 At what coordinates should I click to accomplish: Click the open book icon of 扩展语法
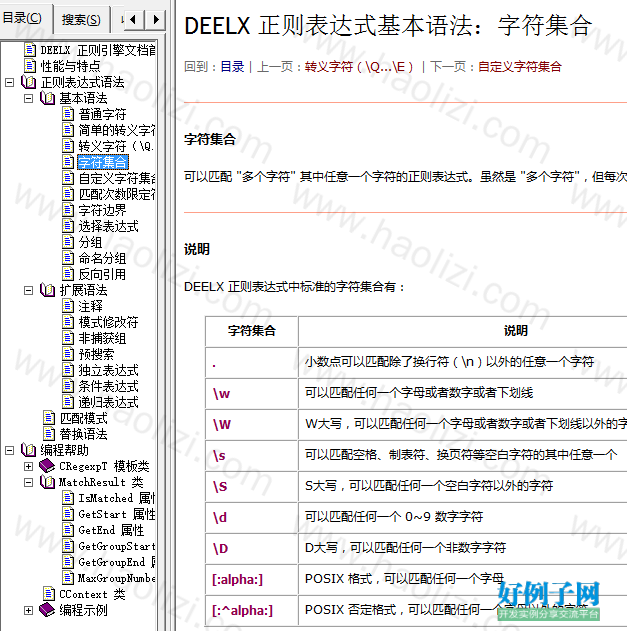pos(47,290)
